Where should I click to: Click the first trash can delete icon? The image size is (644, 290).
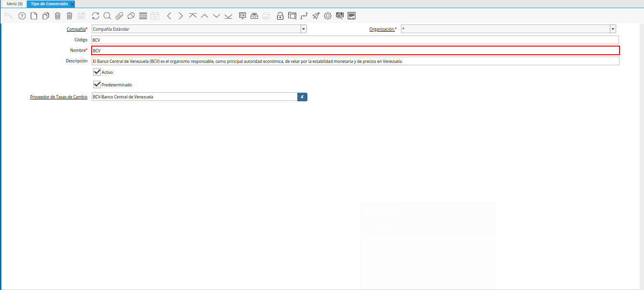(58, 16)
